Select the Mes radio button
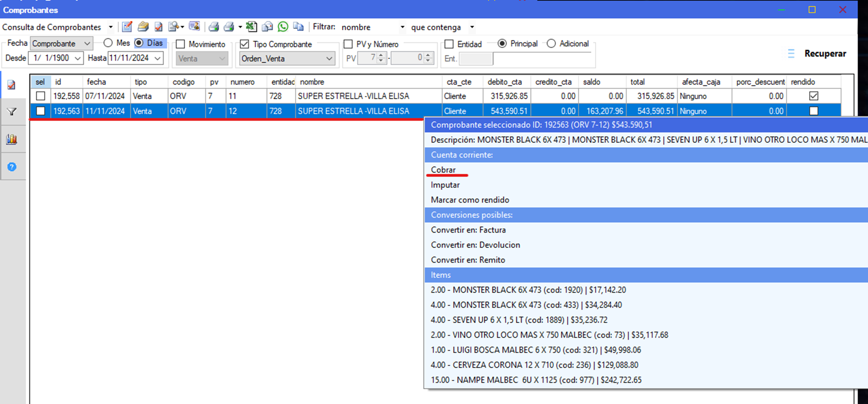Viewport: 868px width, 404px height. pos(108,43)
